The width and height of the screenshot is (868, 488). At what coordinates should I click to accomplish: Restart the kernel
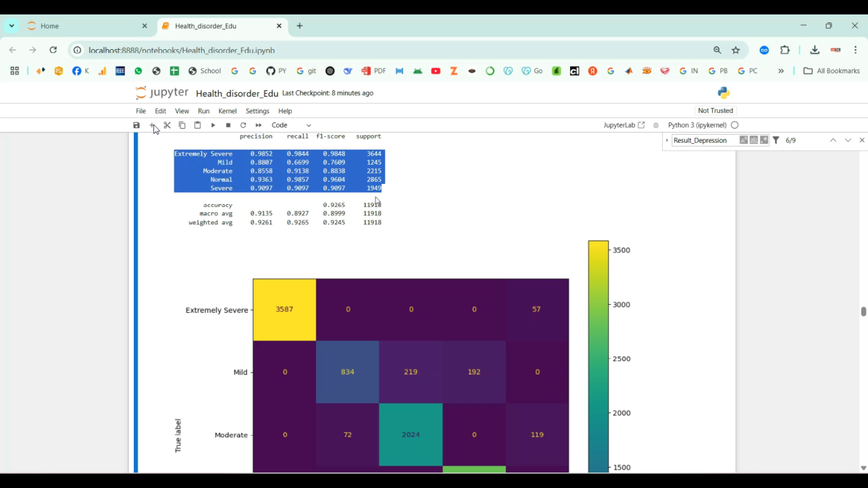pyautogui.click(x=243, y=125)
